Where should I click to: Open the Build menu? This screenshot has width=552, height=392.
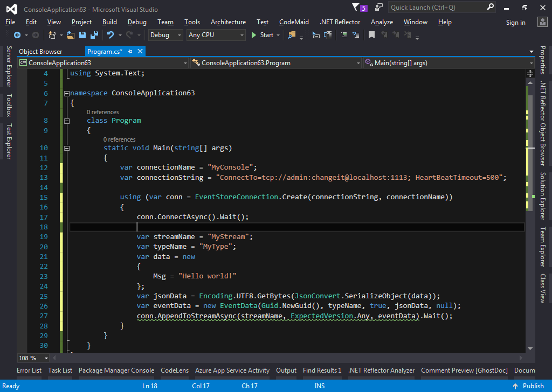[109, 22]
